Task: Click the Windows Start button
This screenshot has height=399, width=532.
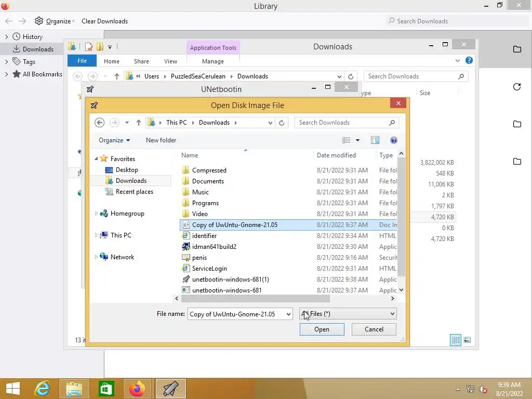Action: (13, 389)
